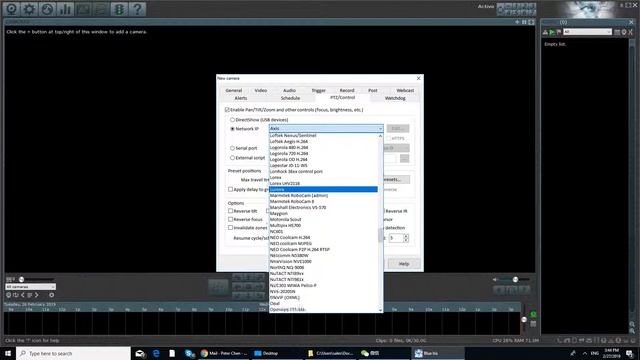Screen dimensions: 640x360
Task: Click the alert triangle icon in clips panel
Action: point(545,32)
